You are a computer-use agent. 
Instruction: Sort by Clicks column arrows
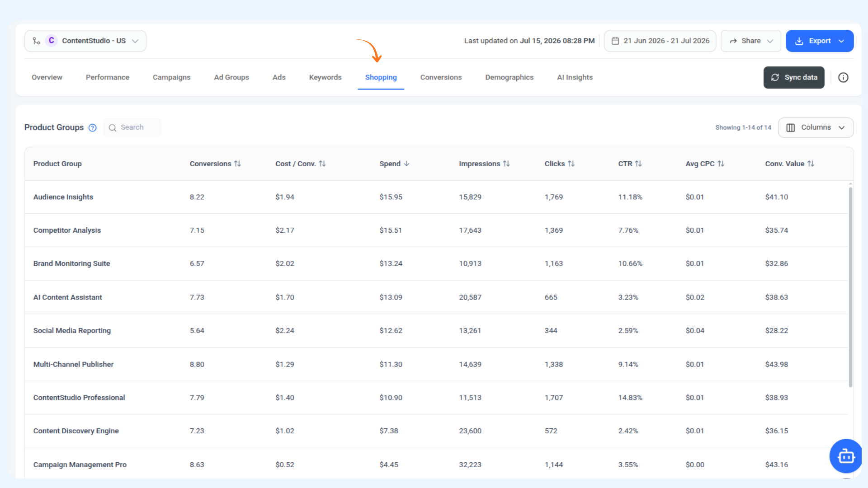click(571, 164)
